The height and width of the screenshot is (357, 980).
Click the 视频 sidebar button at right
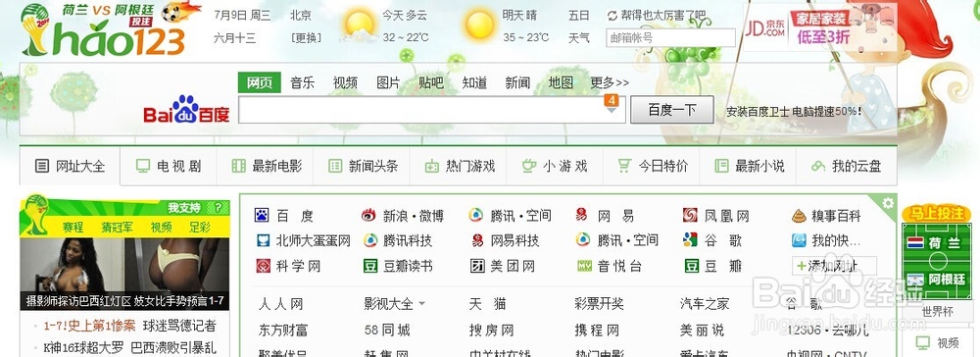point(938,342)
